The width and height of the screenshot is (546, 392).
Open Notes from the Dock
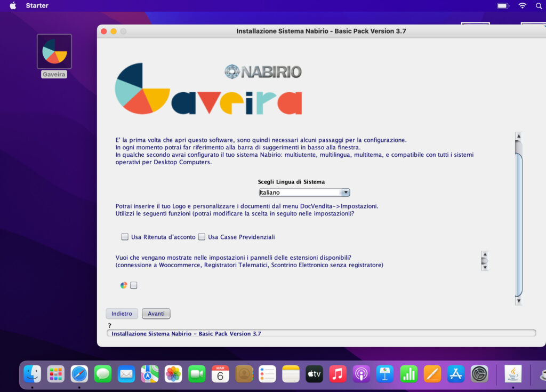(x=291, y=374)
